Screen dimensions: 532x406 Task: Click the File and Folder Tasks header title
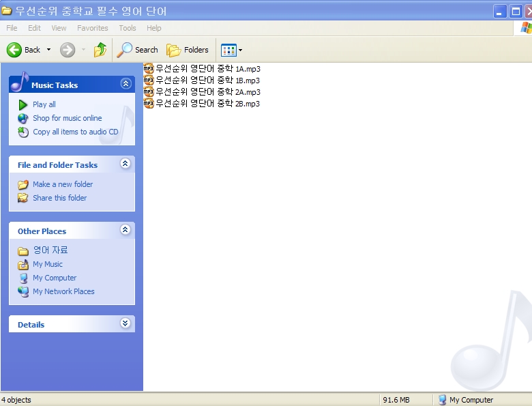click(x=58, y=165)
